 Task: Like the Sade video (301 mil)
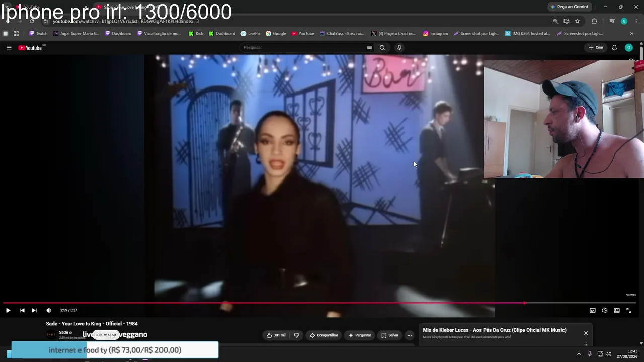[x=276, y=335]
